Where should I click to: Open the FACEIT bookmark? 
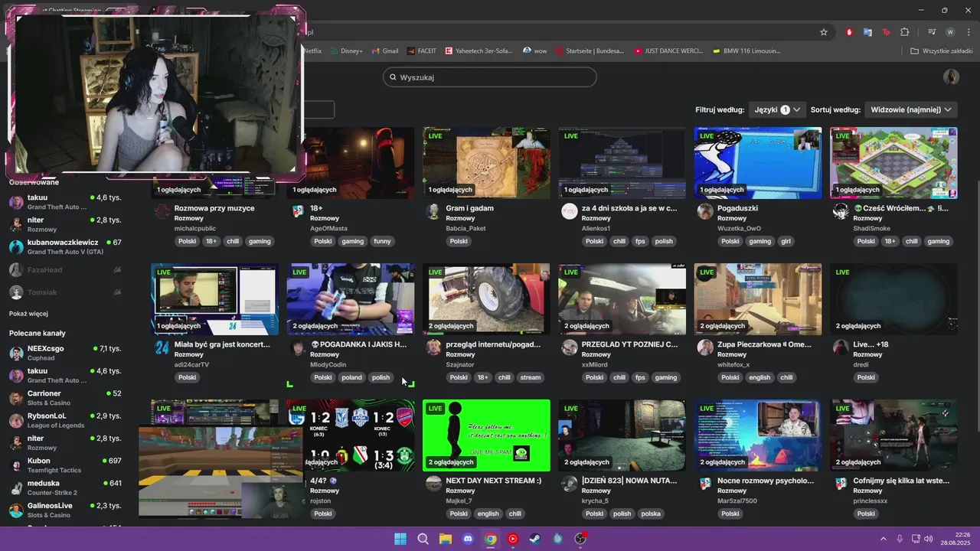point(421,51)
